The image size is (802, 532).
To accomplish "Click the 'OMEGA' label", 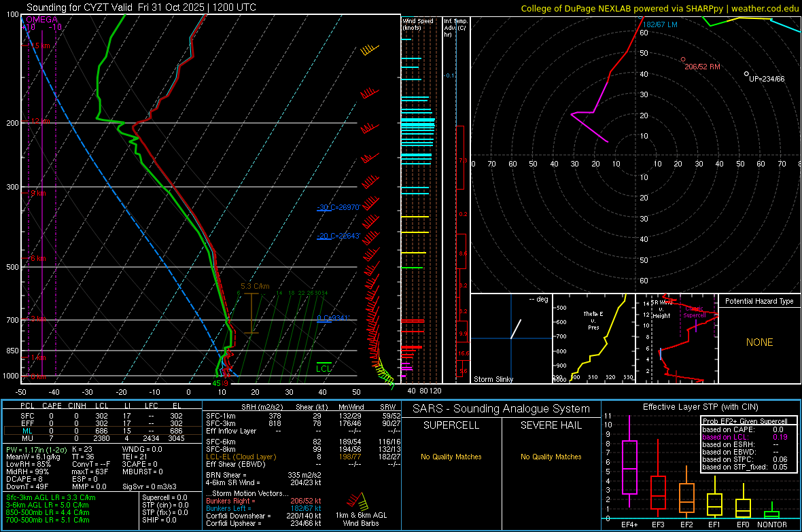I will [41, 20].
